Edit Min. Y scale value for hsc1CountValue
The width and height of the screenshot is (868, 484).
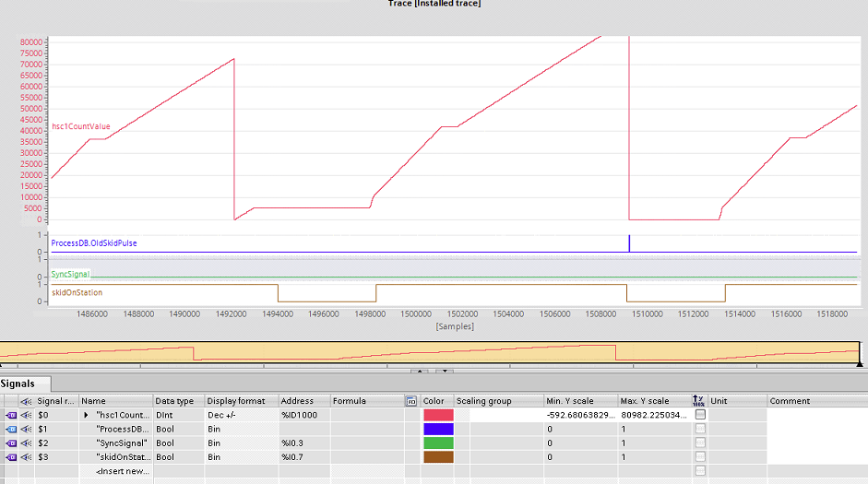(x=580, y=416)
